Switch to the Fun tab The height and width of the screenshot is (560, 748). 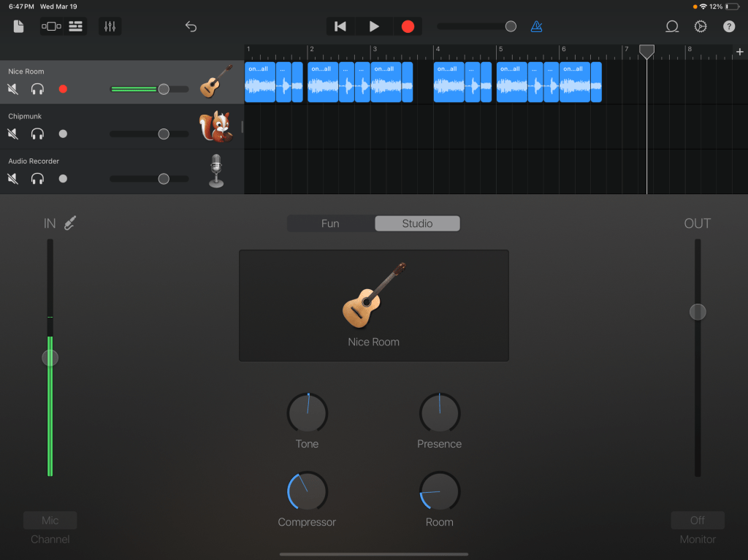tap(330, 223)
